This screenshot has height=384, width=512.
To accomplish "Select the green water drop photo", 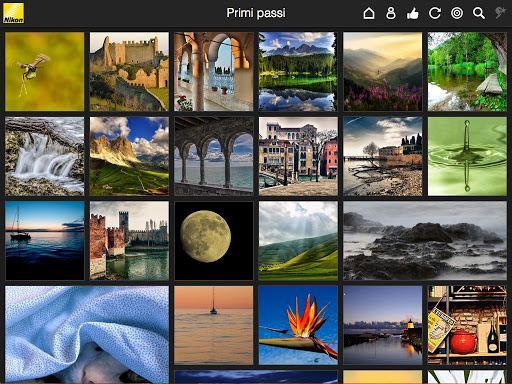I will (x=467, y=156).
